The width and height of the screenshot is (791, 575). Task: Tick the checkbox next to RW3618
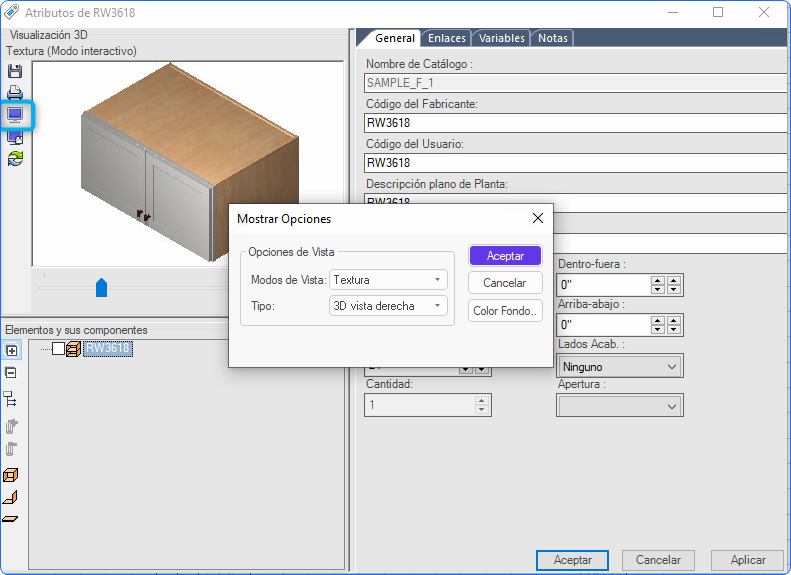pyautogui.click(x=59, y=349)
